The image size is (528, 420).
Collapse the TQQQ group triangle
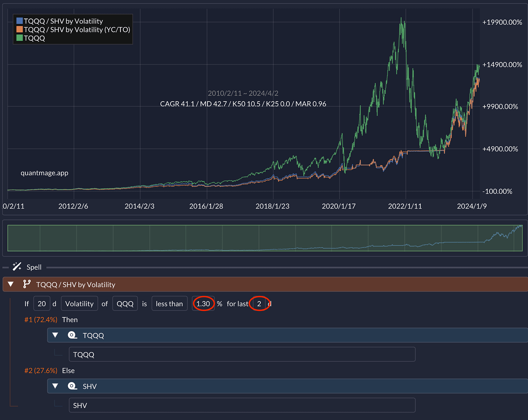click(55, 335)
